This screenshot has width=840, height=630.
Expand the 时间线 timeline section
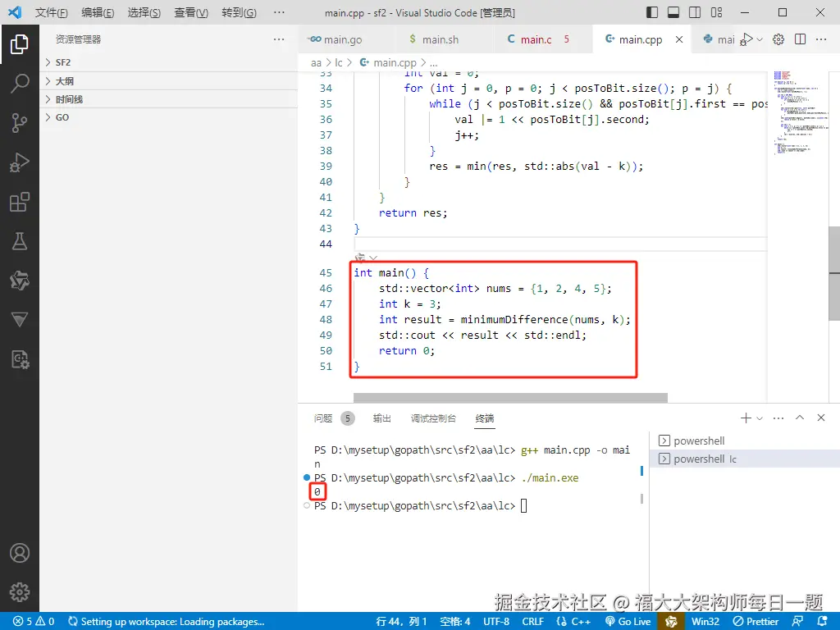click(x=169, y=99)
